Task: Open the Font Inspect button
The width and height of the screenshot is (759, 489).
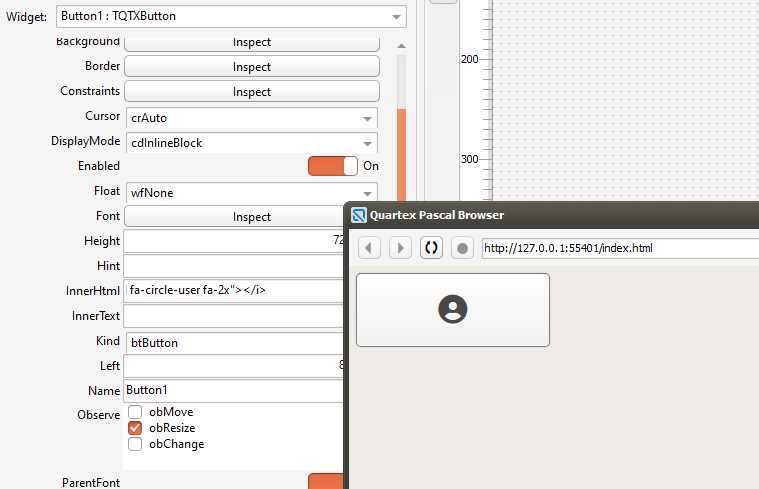Action: click(x=232, y=217)
